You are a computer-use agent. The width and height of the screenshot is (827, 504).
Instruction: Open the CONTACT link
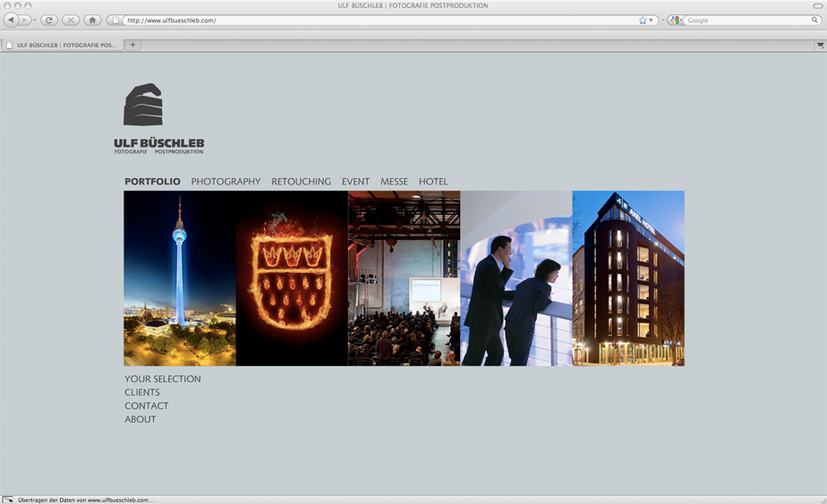pyautogui.click(x=146, y=406)
